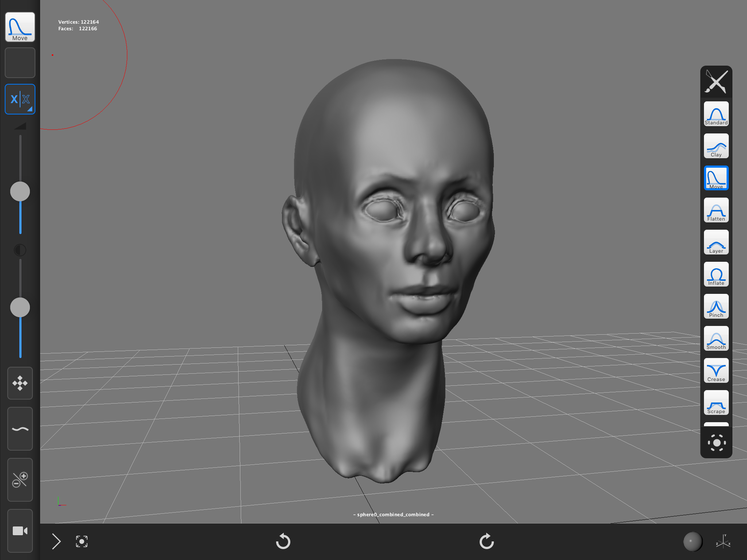The width and height of the screenshot is (747, 560).
Task: Pick the Layer brush
Action: (x=716, y=242)
